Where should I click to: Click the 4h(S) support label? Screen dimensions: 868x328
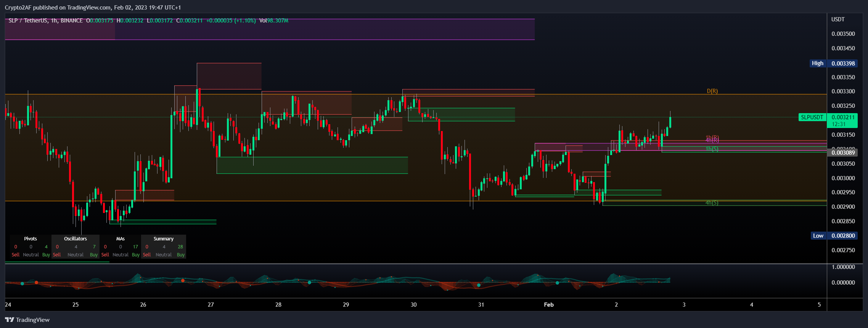pyautogui.click(x=712, y=203)
